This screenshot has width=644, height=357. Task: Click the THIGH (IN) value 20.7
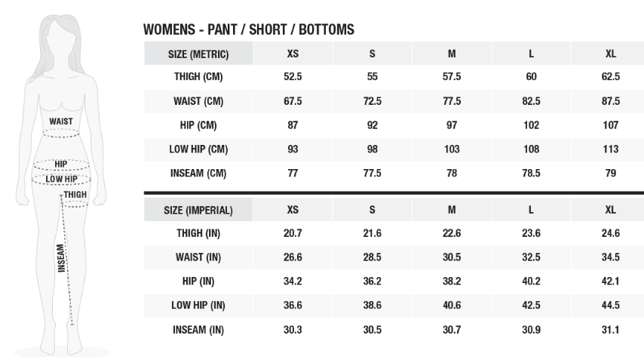click(x=293, y=233)
